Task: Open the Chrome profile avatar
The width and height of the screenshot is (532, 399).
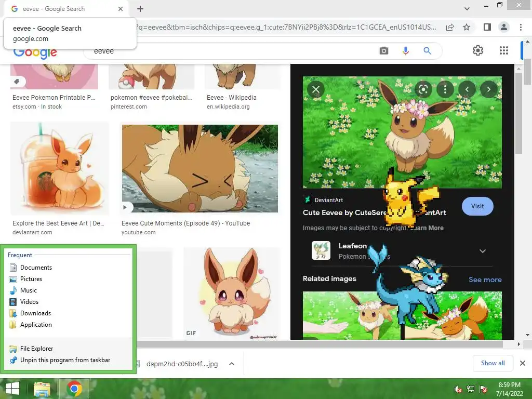Action: point(504,27)
